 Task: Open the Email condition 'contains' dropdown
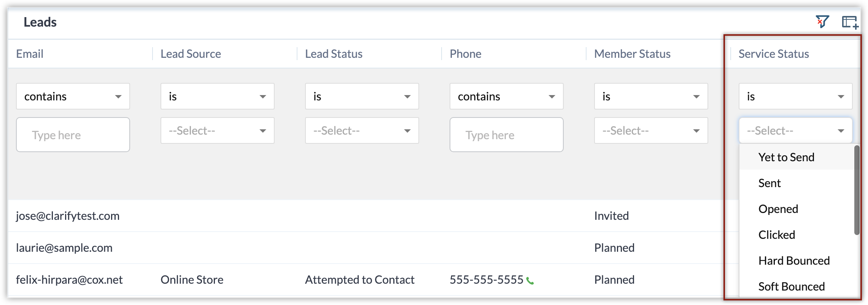(73, 96)
